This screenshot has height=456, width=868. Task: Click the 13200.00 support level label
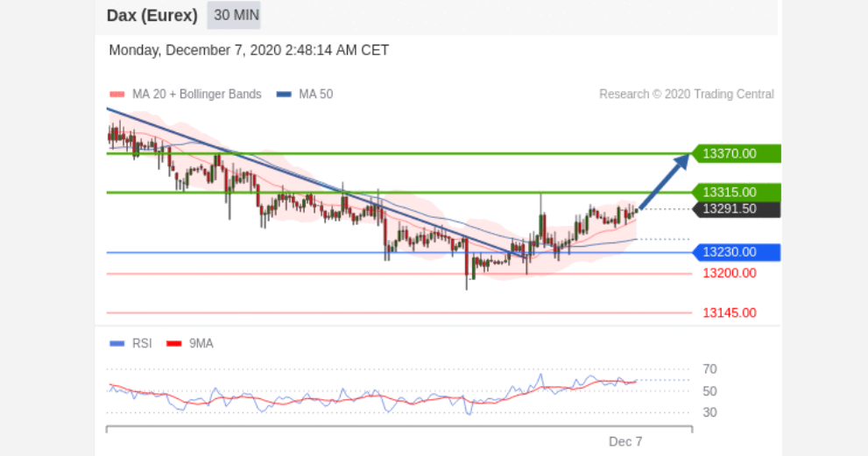point(729,273)
